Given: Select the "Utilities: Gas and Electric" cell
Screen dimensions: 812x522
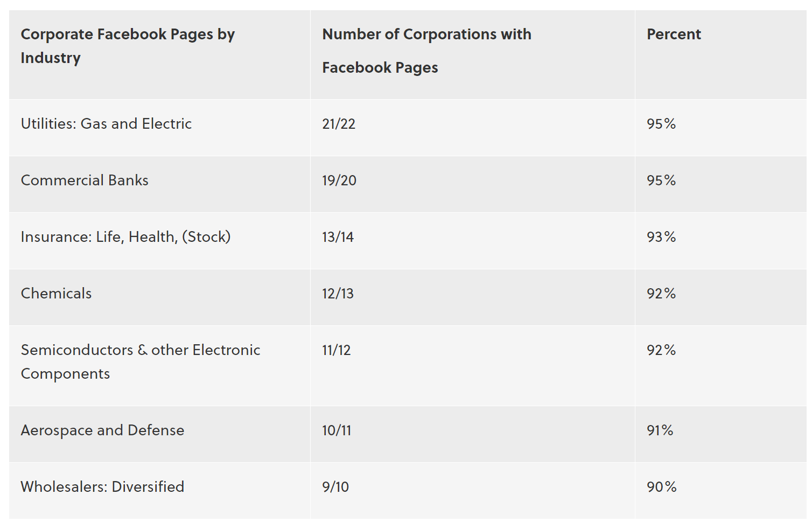Looking at the screenshot, I should click(106, 124).
